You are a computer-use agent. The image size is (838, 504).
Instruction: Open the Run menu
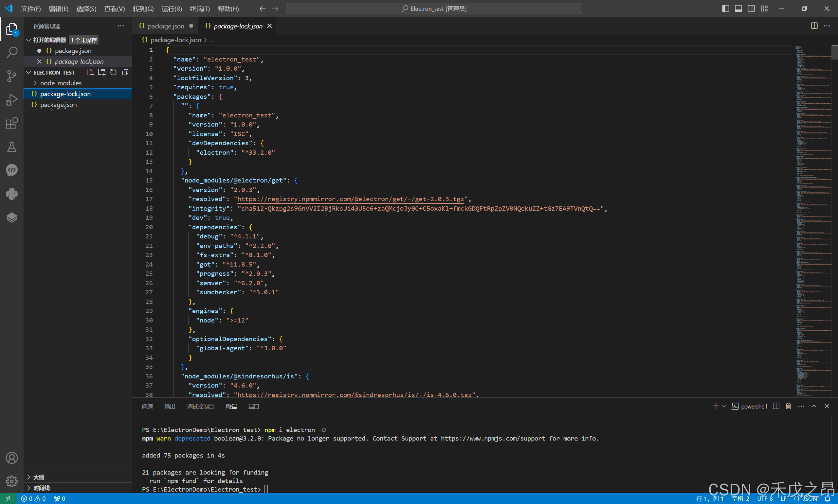[172, 9]
